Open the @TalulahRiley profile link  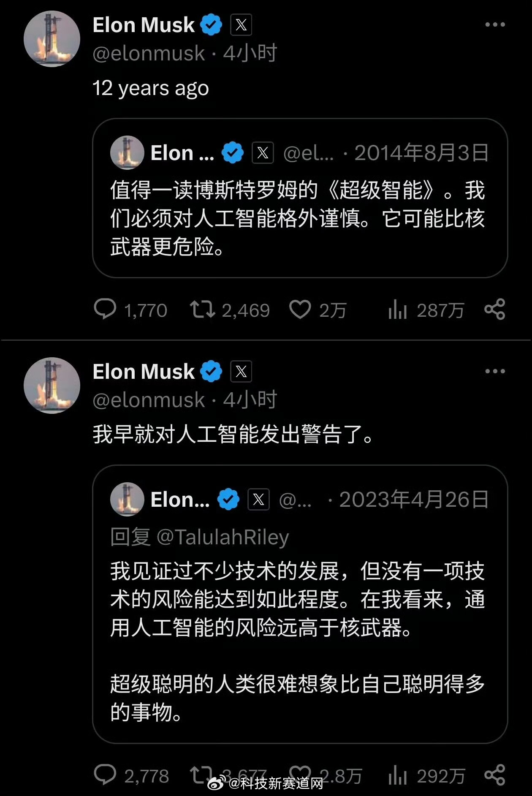tap(223, 537)
